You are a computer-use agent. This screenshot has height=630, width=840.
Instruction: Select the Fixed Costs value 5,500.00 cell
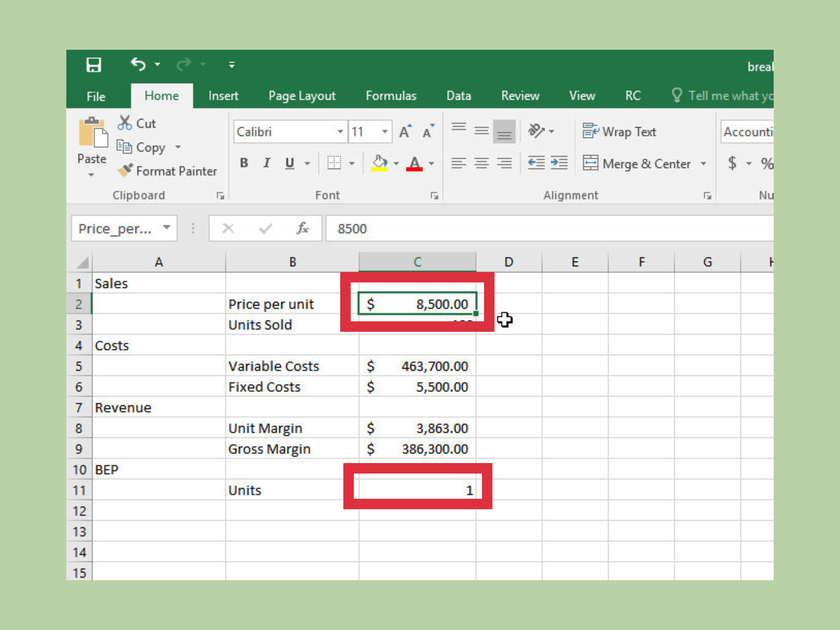417,387
